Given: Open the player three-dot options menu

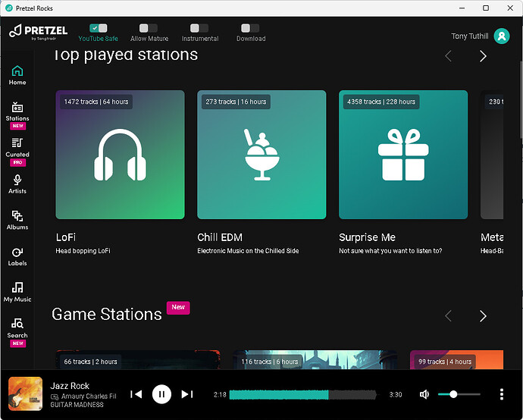Looking at the screenshot, I should [501, 394].
